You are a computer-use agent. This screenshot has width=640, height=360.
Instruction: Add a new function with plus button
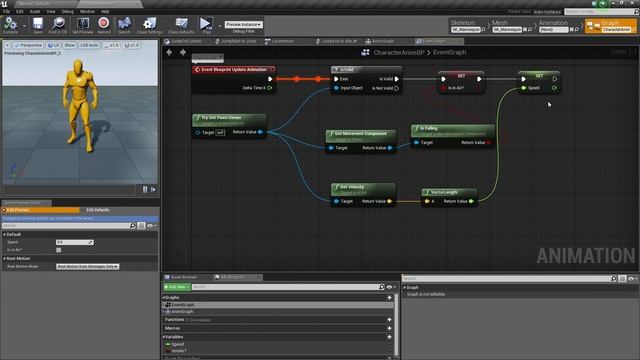pos(389,320)
